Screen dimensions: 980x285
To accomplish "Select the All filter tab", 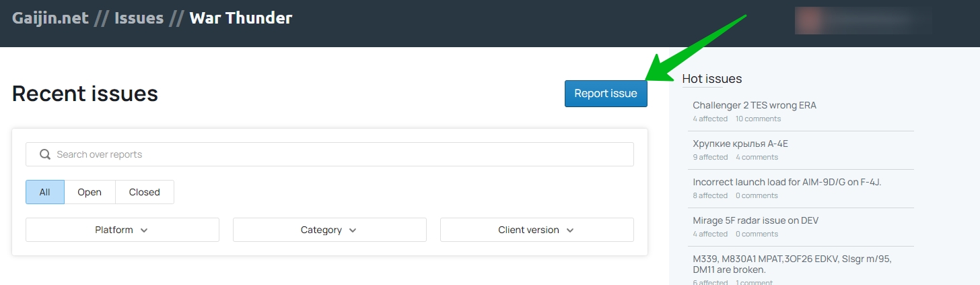I will pos(45,192).
